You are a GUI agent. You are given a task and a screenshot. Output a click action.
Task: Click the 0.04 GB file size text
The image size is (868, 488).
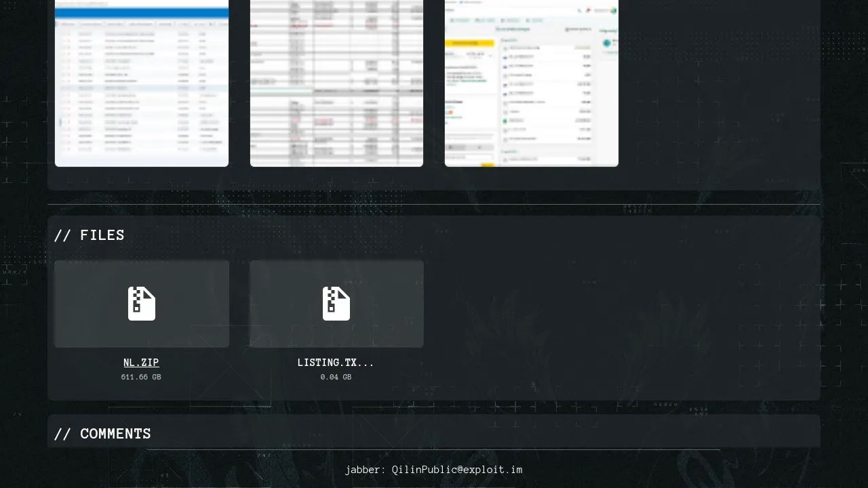point(336,378)
